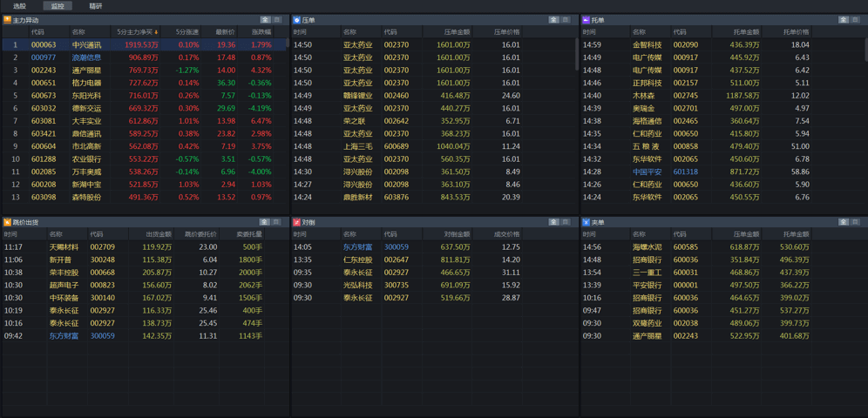Click 出货金额 column header
This screenshot has width=868, height=418.
(x=151, y=234)
